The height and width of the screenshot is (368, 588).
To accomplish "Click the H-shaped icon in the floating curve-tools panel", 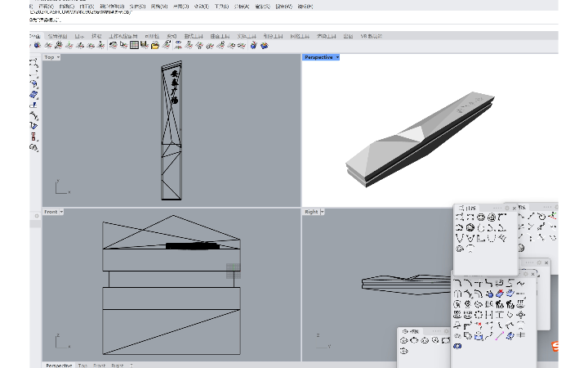I will 489,315.
